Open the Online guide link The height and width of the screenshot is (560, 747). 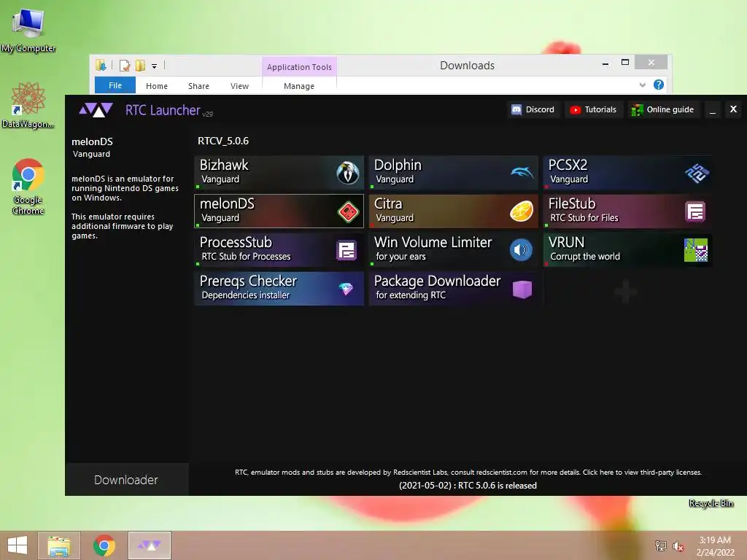pyautogui.click(x=664, y=109)
